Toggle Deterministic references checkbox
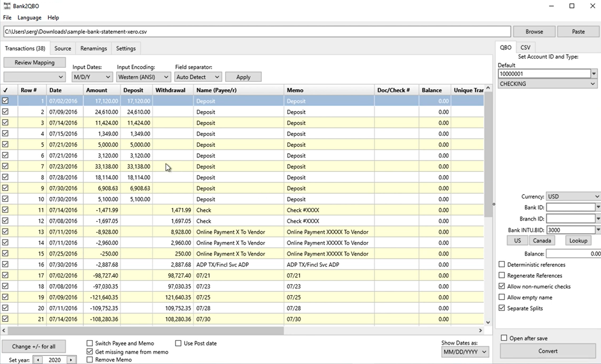 coord(502,264)
